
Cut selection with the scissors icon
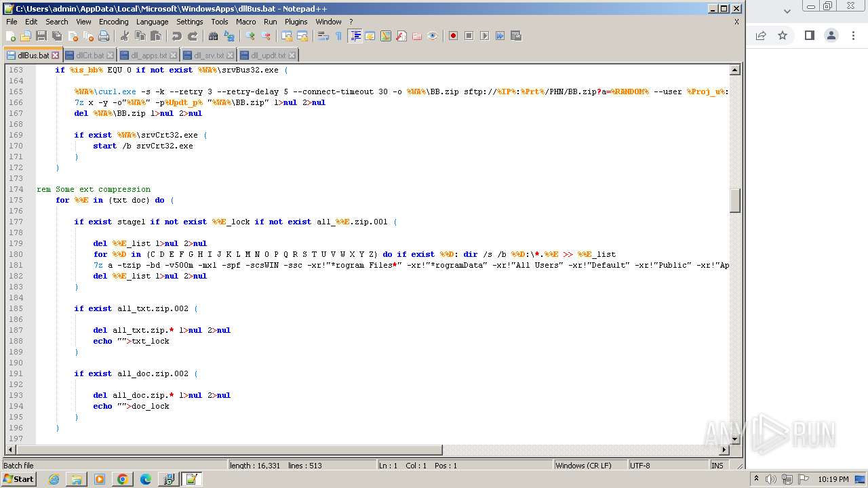(125, 36)
